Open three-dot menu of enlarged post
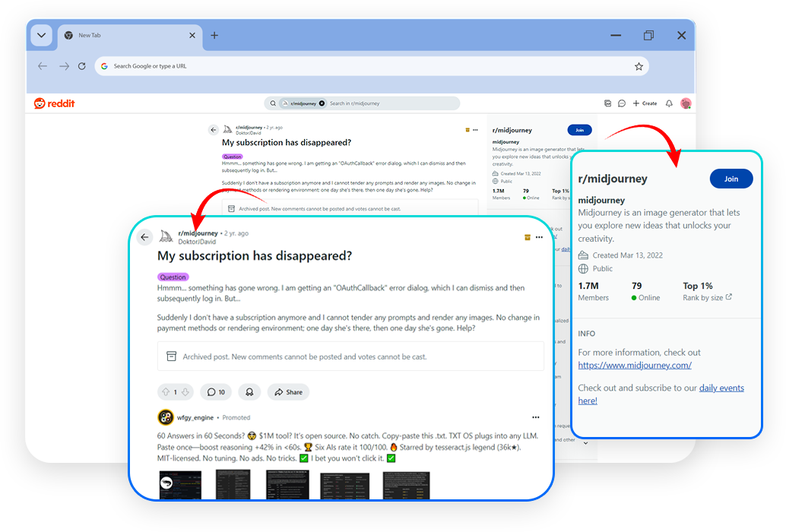Image resolution: width=786 pixels, height=532 pixels. (539, 237)
